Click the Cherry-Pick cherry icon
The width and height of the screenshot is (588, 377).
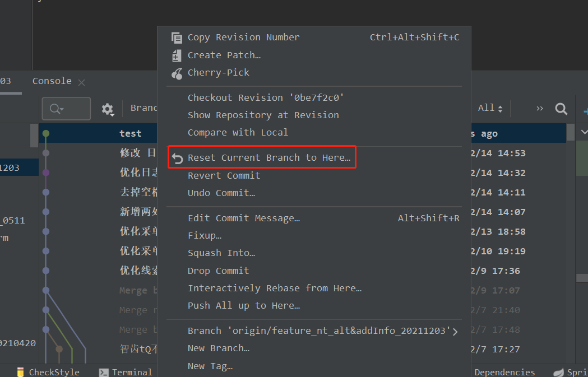pos(177,73)
